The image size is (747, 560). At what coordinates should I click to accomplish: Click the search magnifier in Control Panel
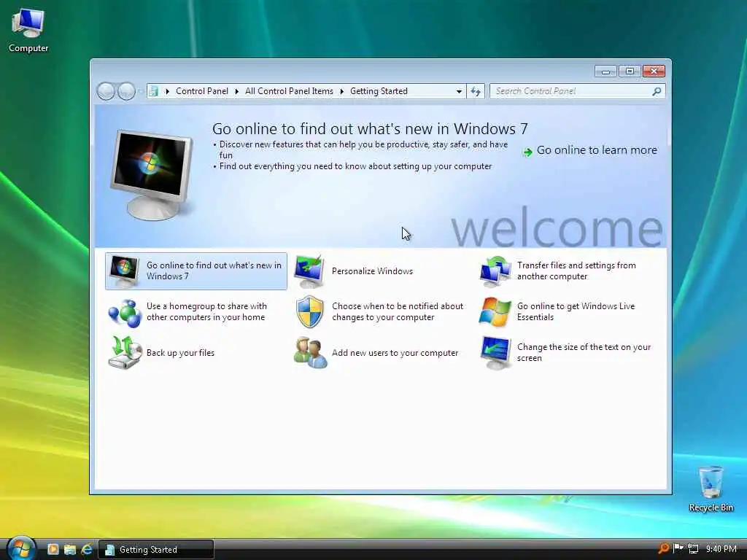point(657,91)
